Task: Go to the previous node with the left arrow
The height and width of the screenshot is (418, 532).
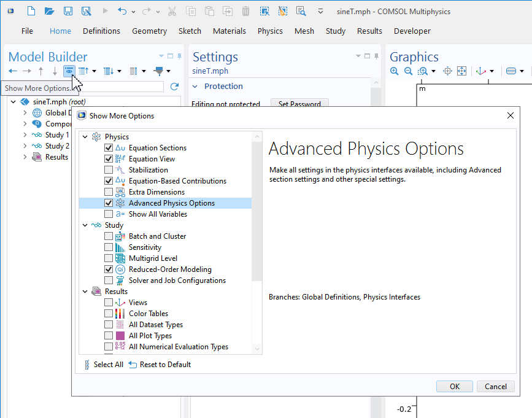Action: [13, 71]
